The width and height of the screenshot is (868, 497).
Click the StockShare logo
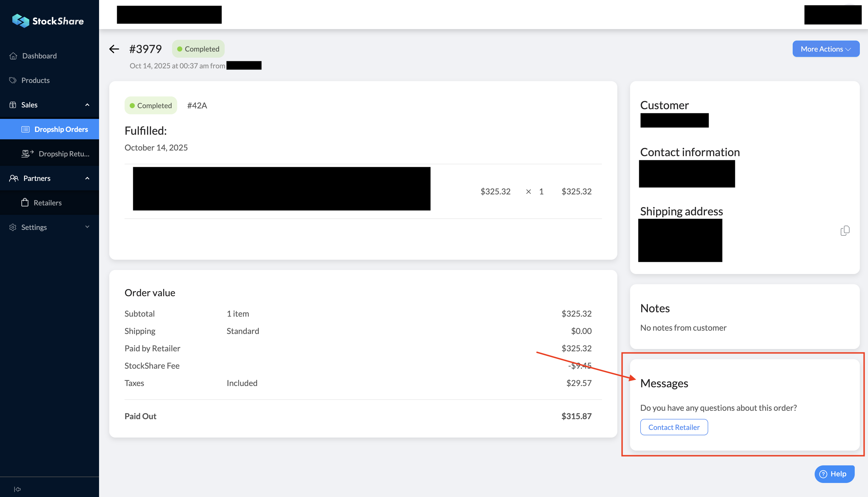point(48,21)
